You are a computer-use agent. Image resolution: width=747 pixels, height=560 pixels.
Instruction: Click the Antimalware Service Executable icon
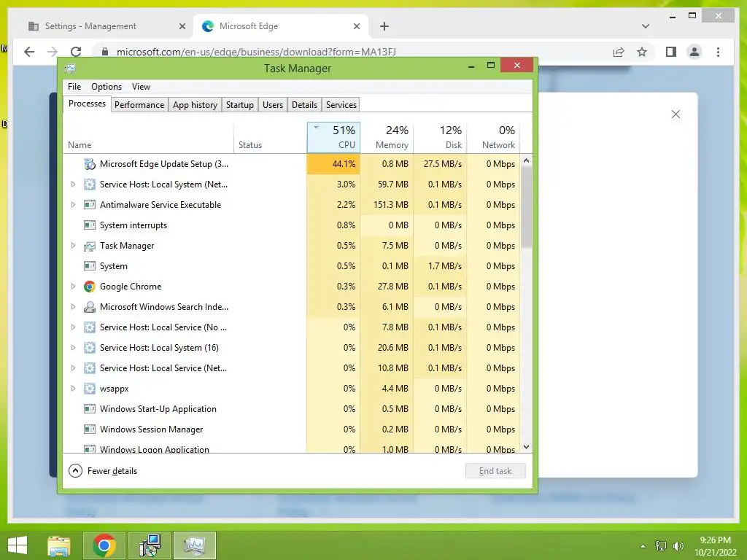click(90, 205)
